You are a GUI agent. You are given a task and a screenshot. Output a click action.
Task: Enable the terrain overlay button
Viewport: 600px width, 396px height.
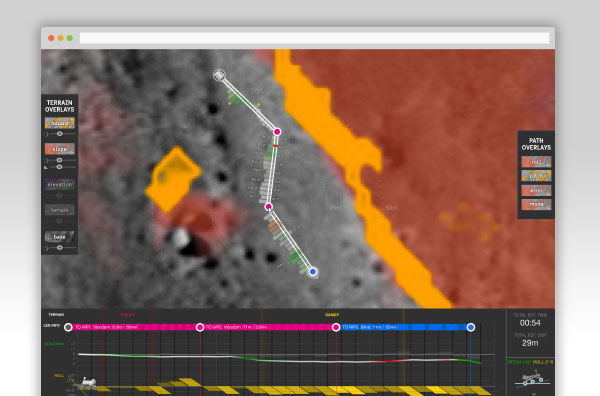coord(59,210)
